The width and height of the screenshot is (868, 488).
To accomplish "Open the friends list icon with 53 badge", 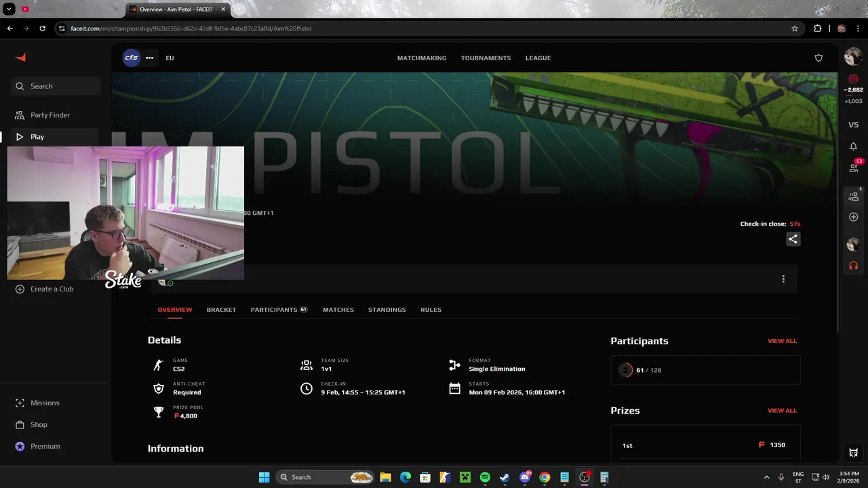I will click(854, 168).
